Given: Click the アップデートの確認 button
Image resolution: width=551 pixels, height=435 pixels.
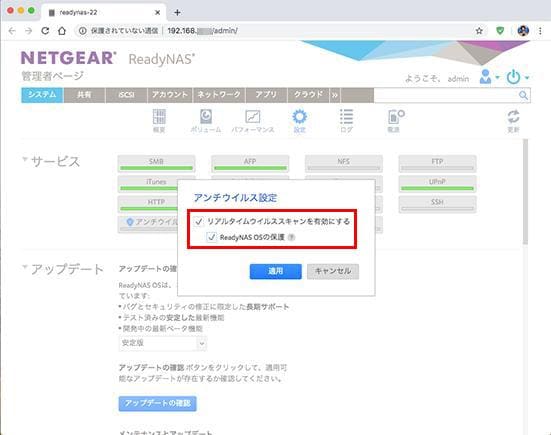Looking at the screenshot, I should pos(157,403).
